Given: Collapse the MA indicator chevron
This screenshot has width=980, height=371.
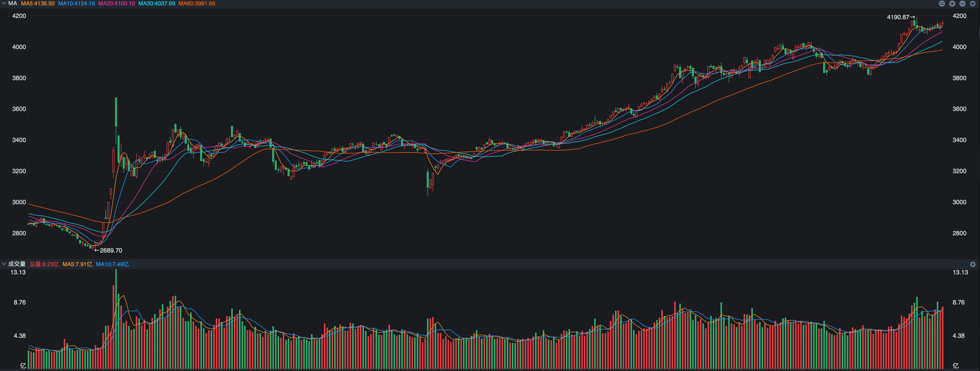Looking at the screenshot, I should click(x=4, y=3).
